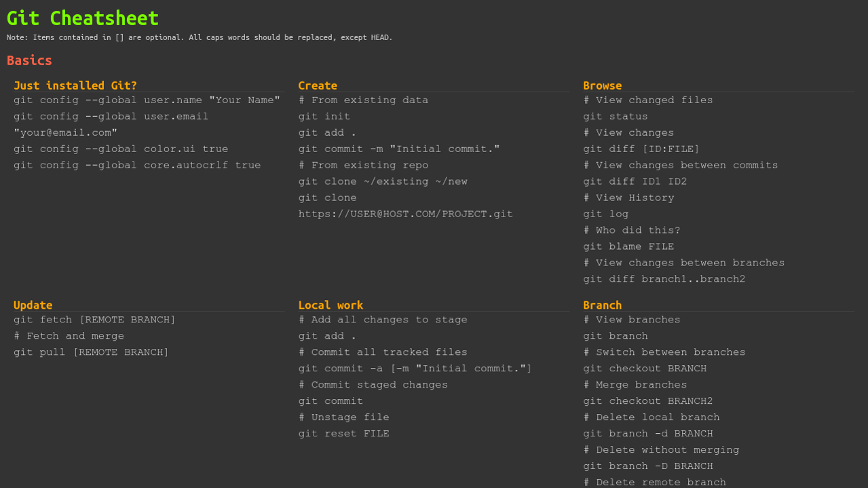Click the Branch section heading
The width and height of the screenshot is (868, 488).
602,305
